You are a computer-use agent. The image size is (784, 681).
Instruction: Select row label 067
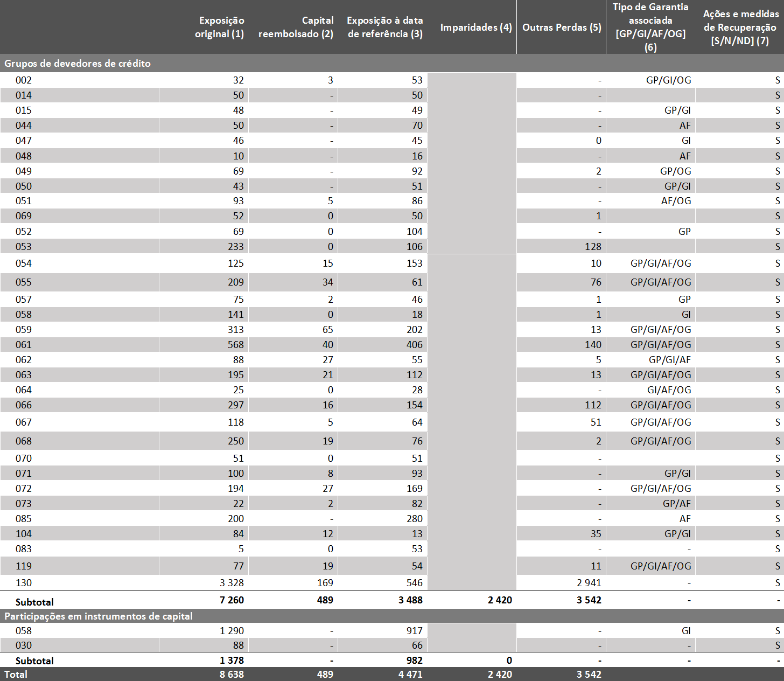click(24, 422)
